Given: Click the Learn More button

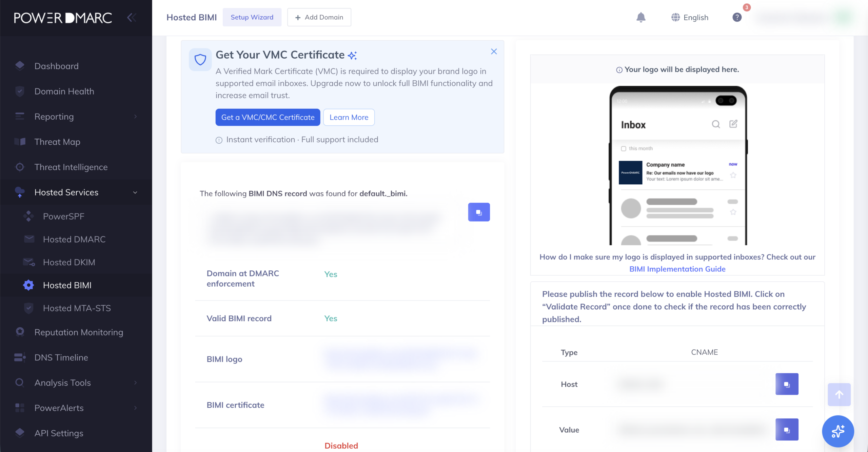Looking at the screenshot, I should [349, 117].
